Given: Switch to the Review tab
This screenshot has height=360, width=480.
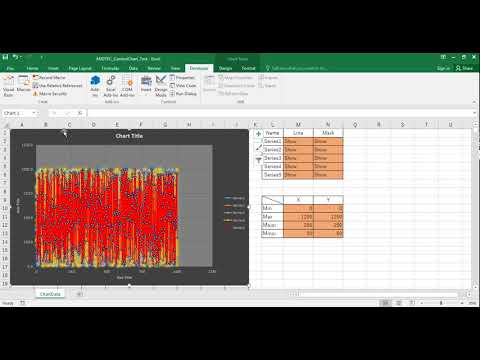Looking at the screenshot, I should click(x=154, y=68).
